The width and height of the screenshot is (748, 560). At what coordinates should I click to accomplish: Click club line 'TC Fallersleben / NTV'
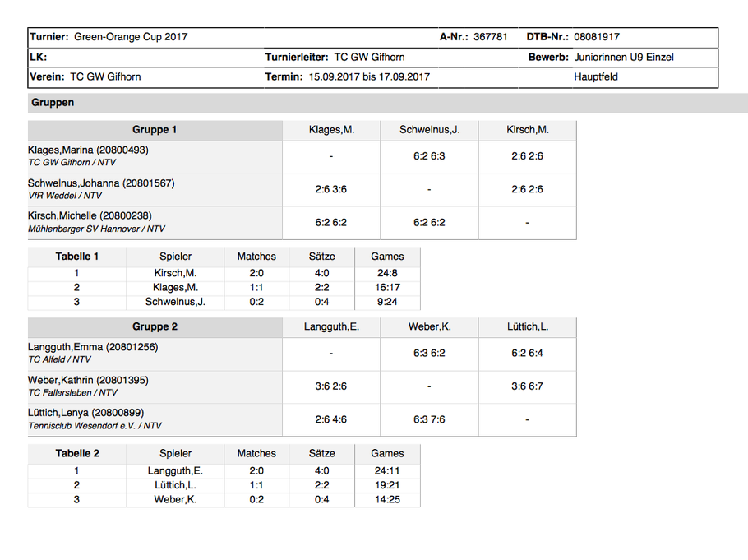[73, 393]
